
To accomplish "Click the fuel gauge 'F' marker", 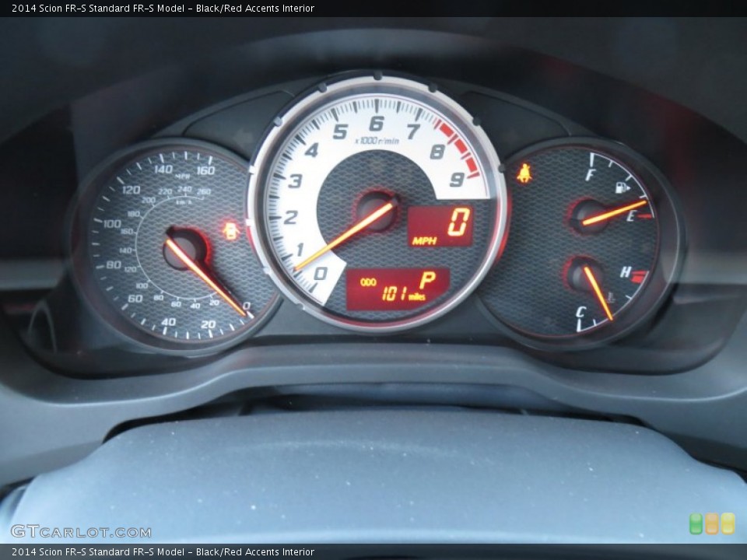I will (591, 175).
